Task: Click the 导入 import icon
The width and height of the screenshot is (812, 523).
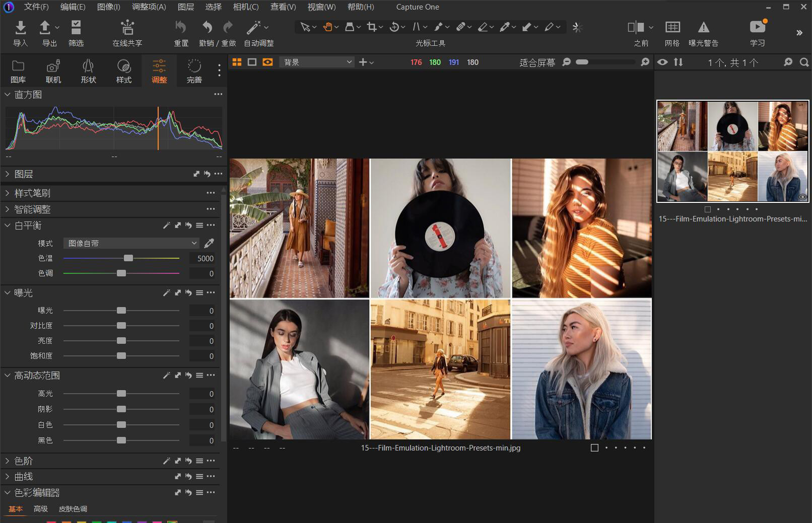Action: pyautogui.click(x=20, y=27)
